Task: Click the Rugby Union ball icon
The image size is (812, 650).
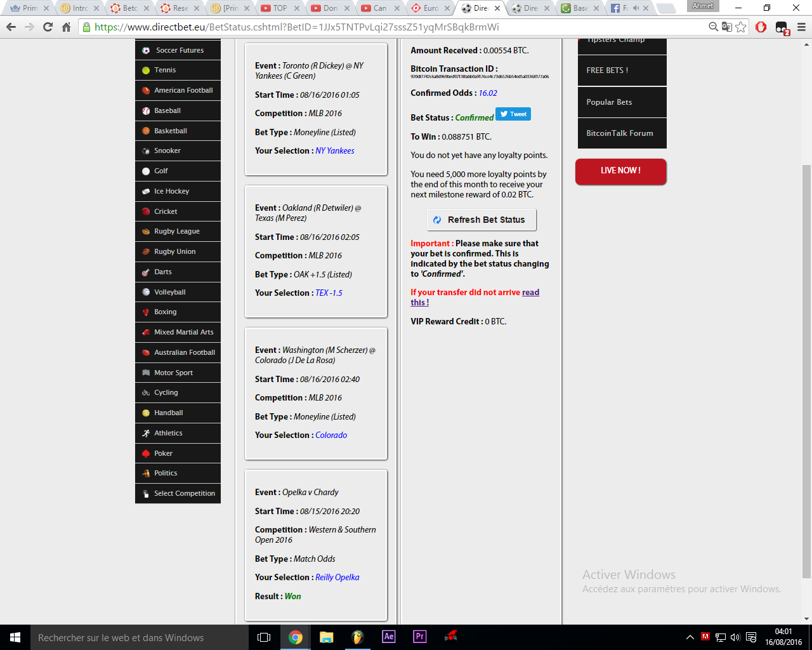Action: pyautogui.click(x=146, y=252)
